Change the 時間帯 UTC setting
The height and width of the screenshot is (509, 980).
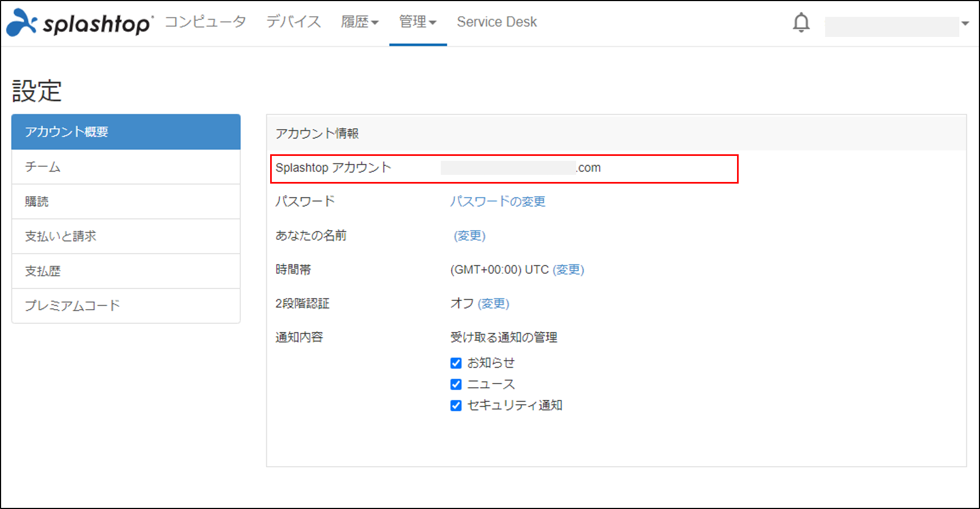pos(568,270)
